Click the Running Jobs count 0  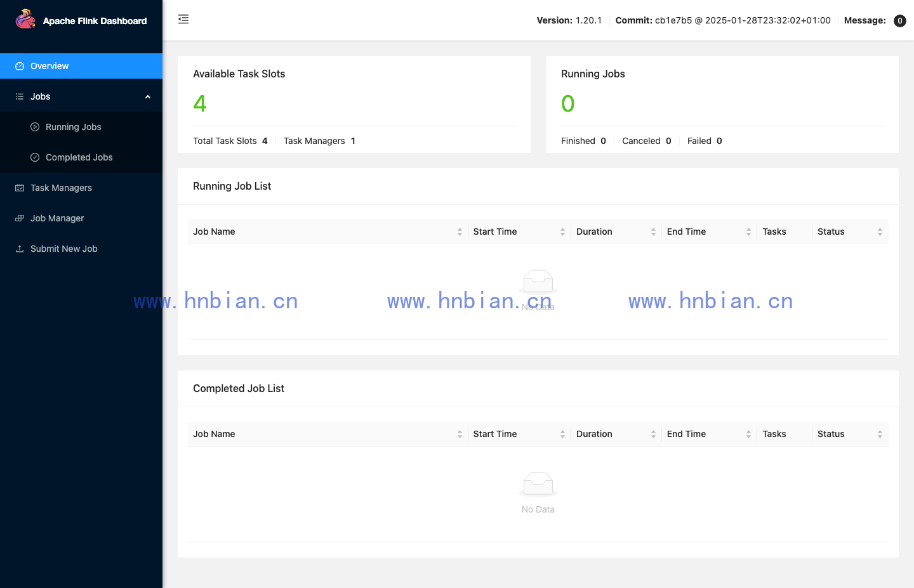568,103
